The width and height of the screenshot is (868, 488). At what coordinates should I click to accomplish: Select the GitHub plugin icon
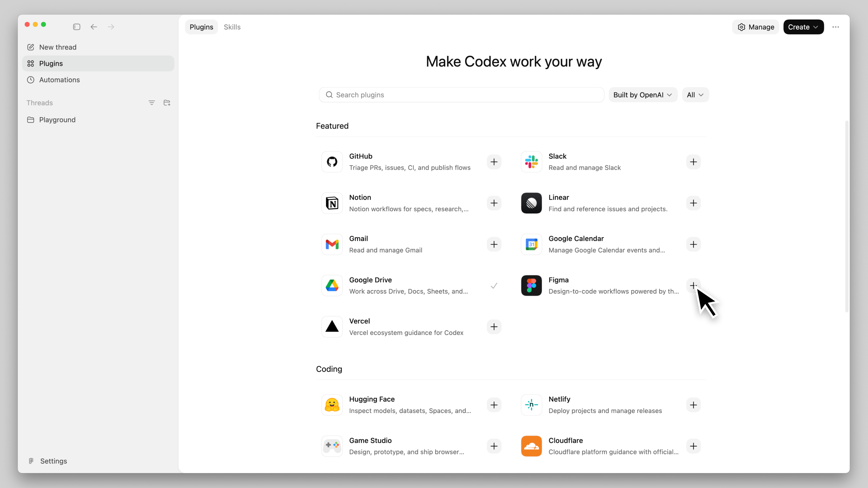tap(332, 162)
